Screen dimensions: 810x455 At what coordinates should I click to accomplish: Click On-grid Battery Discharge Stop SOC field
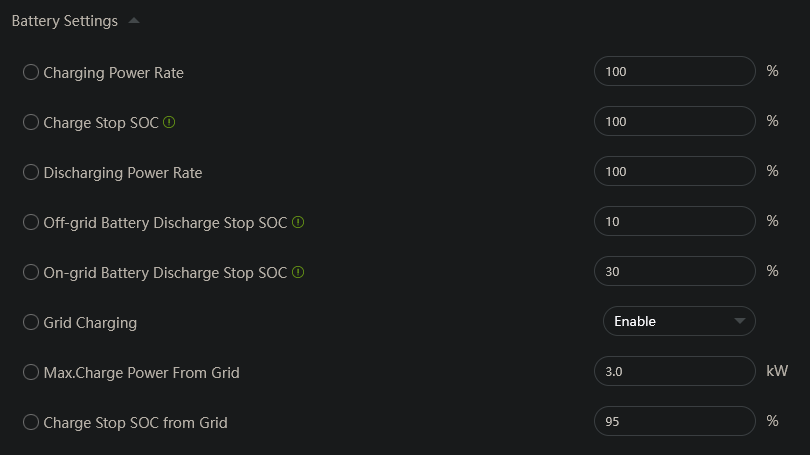point(674,271)
